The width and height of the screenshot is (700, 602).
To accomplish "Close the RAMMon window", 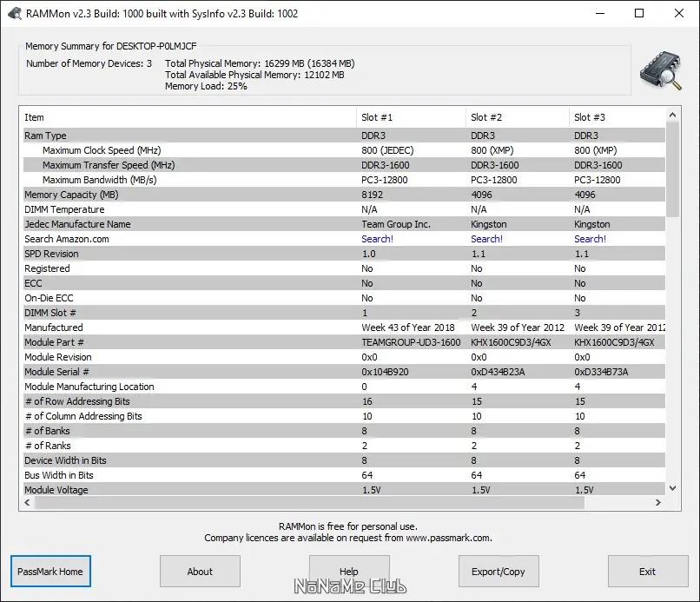I will click(679, 13).
